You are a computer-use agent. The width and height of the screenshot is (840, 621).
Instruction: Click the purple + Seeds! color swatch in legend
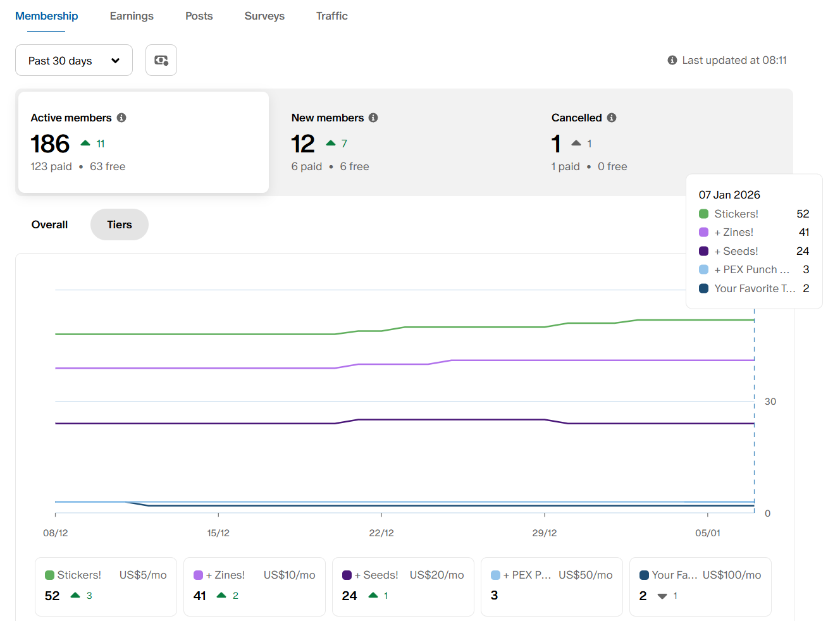(347, 575)
